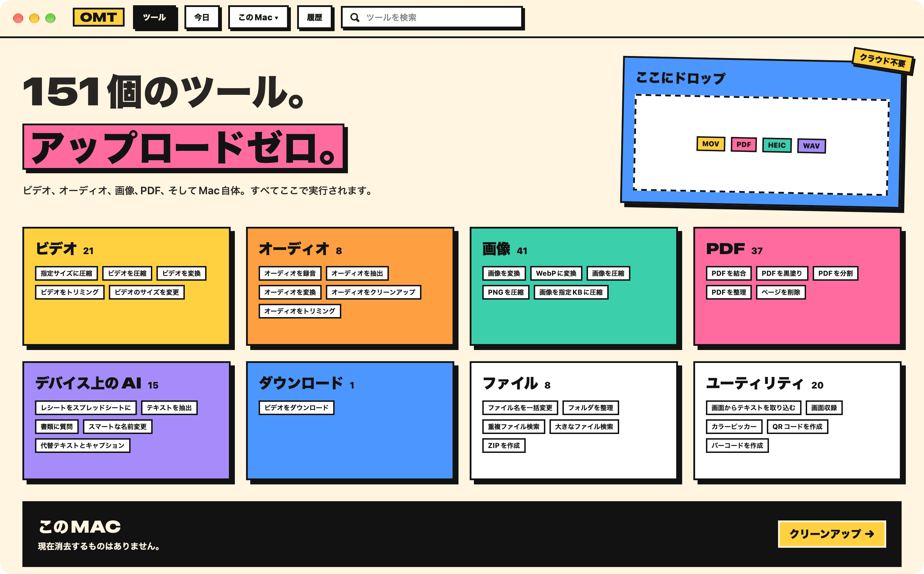This screenshot has width=924, height=574.
Task: Open the カラーピッカー tool
Action: (734, 427)
